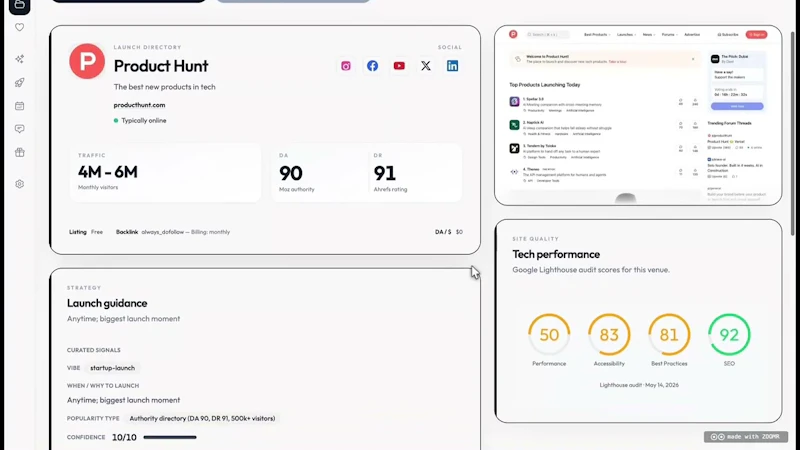Screen dimensions: 800x450
Task: Open Product Hunt's LinkedIn page icon
Action: click(x=453, y=66)
